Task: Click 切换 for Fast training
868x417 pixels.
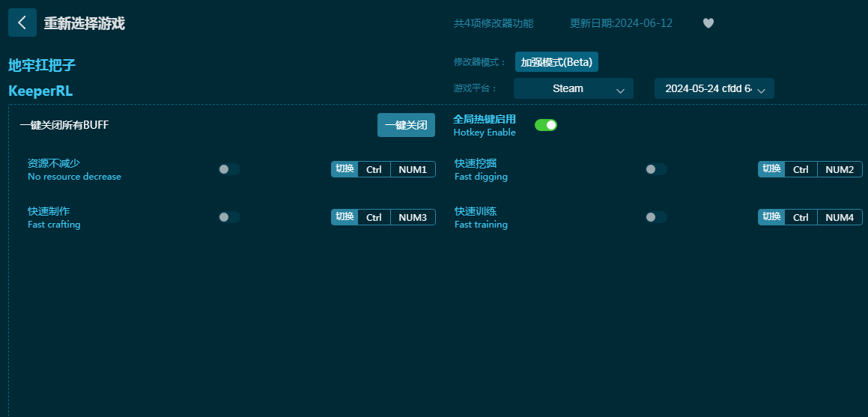Action: point(771,217)
